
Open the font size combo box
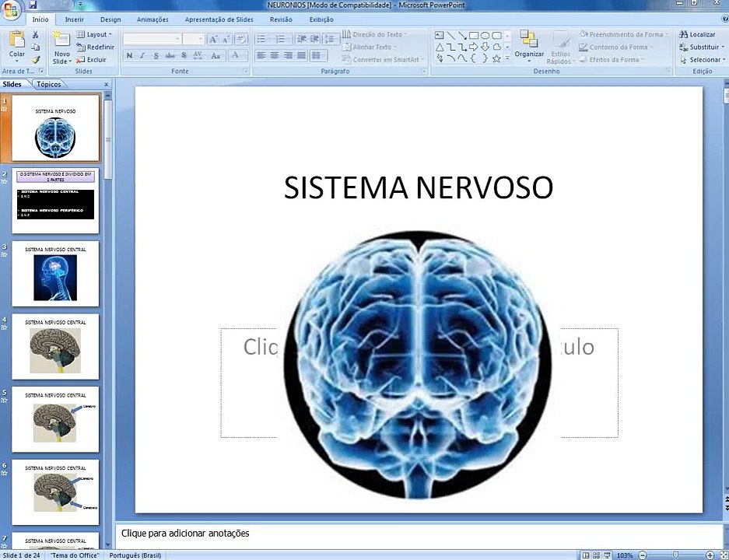[194, 40]
